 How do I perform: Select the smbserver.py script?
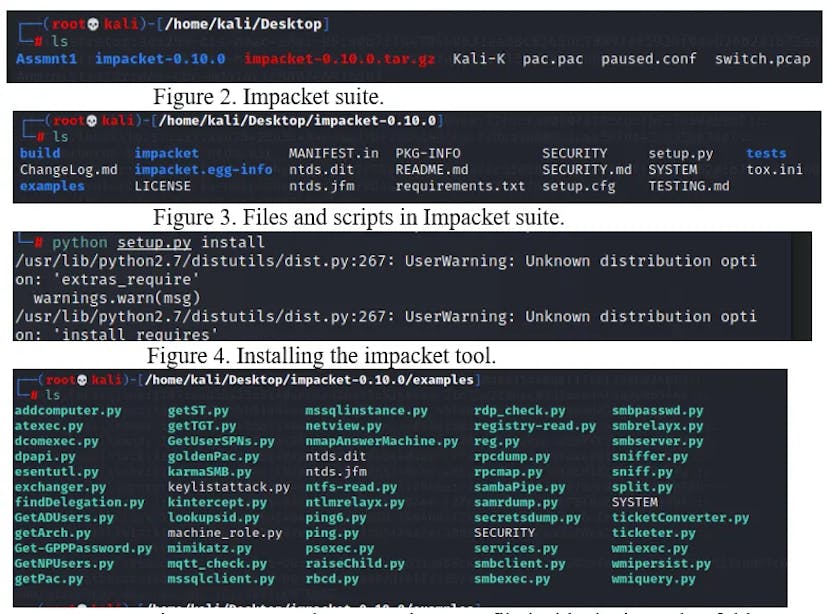click(x=657, y=441)
